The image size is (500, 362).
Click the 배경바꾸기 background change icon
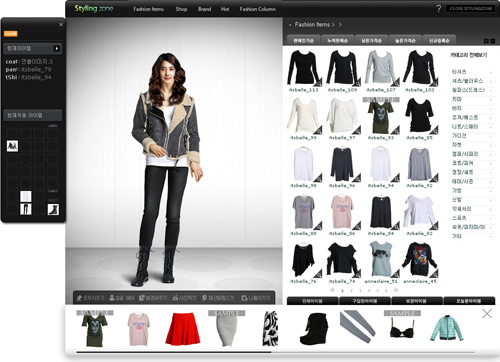(142, 298)
